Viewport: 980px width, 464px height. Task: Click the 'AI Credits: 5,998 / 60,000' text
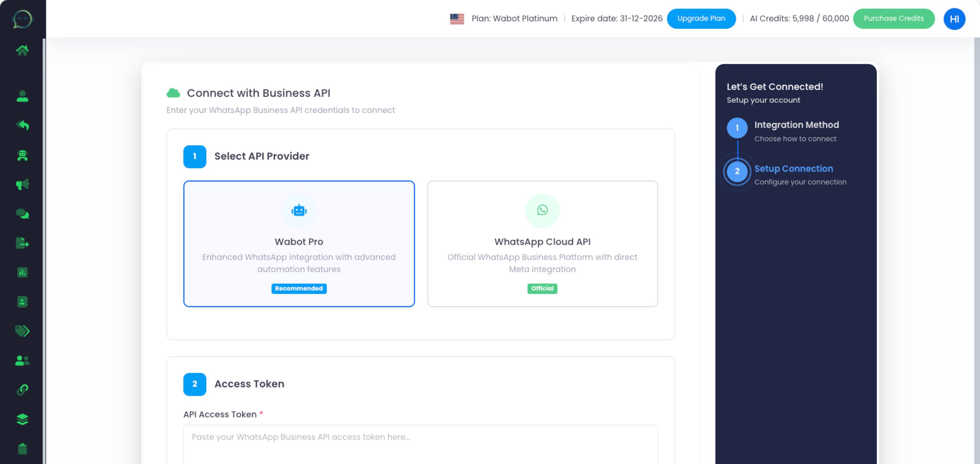[799, 19]
